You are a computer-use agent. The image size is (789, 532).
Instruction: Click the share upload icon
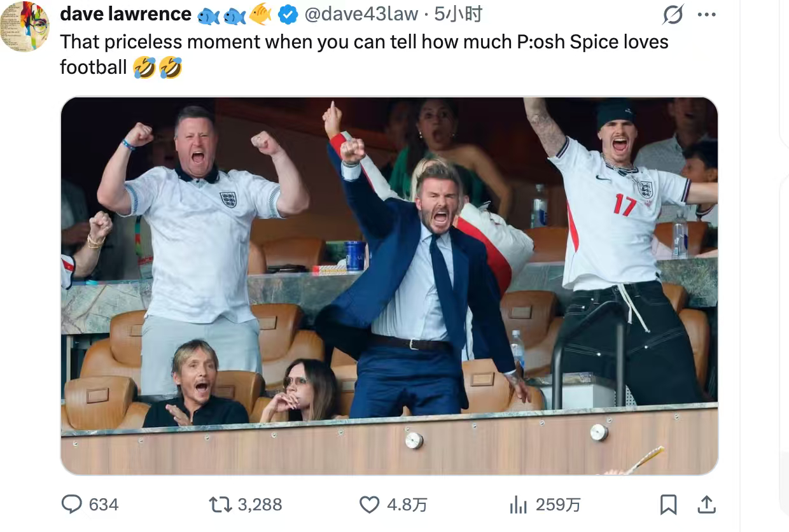point(706,505)
